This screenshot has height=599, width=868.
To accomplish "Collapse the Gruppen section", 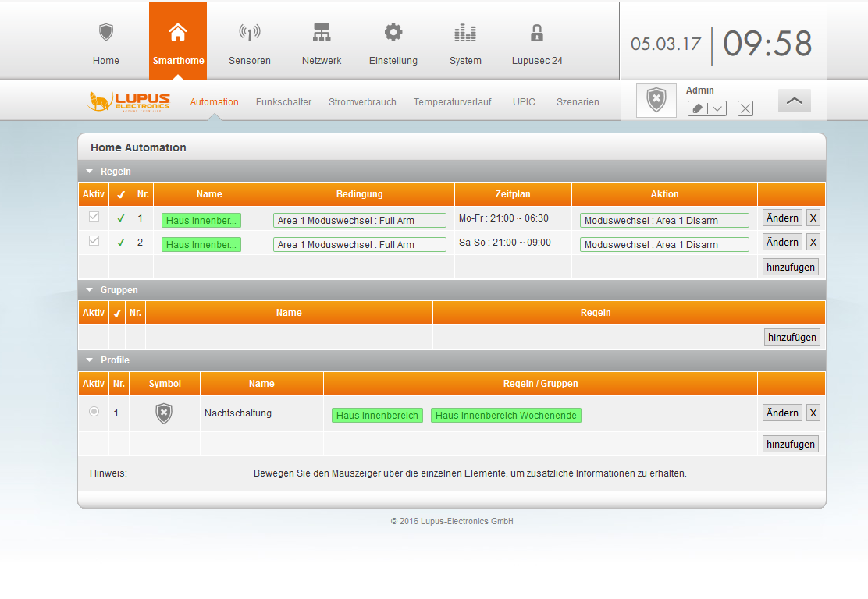I will pos(90,290).
